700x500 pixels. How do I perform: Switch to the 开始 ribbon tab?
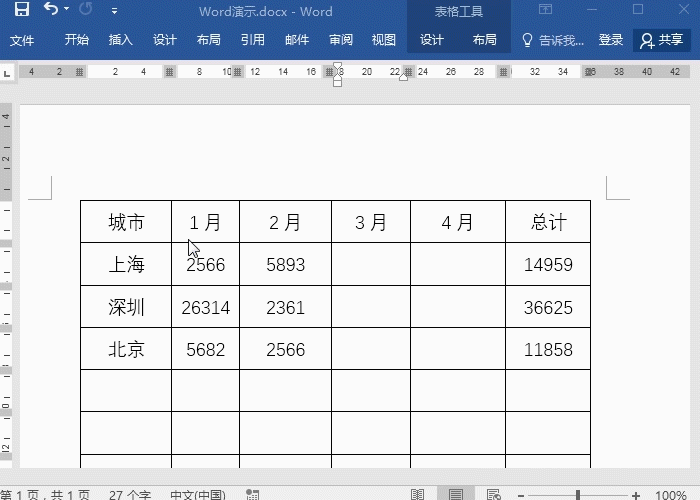(x=76, y=40)
